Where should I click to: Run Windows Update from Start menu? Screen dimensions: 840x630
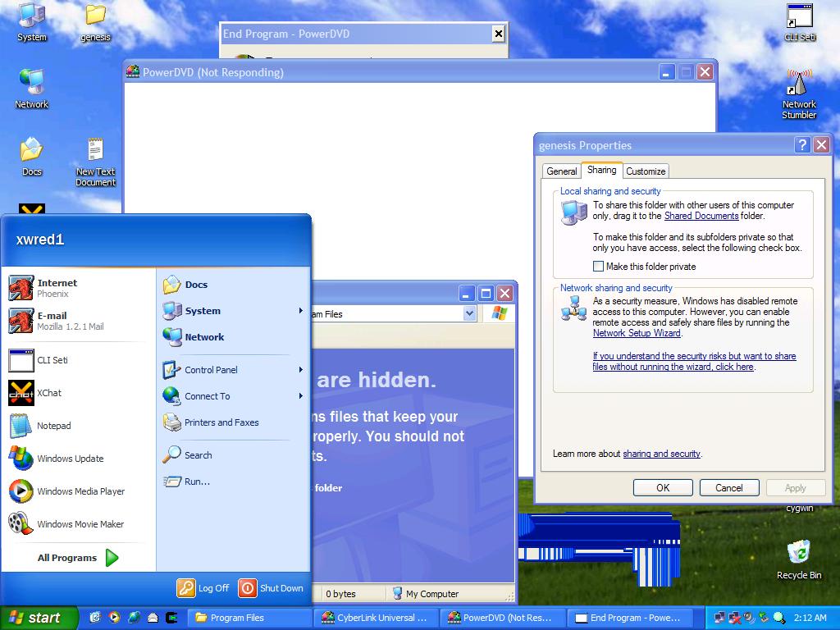(x=78, y=458)
